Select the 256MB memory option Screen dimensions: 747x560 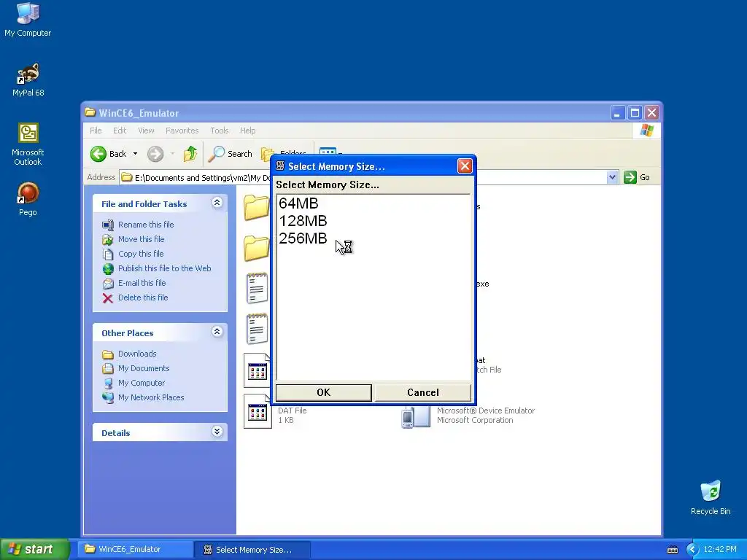pos(303,238)
